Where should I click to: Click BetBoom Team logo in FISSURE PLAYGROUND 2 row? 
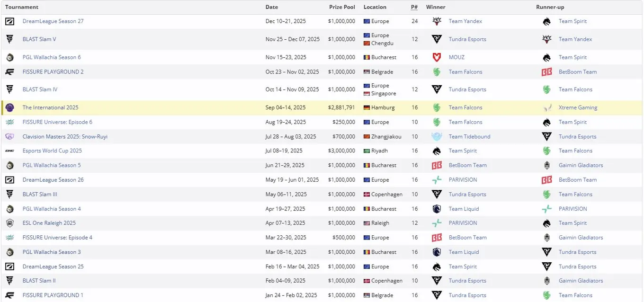tap(547, 72)
